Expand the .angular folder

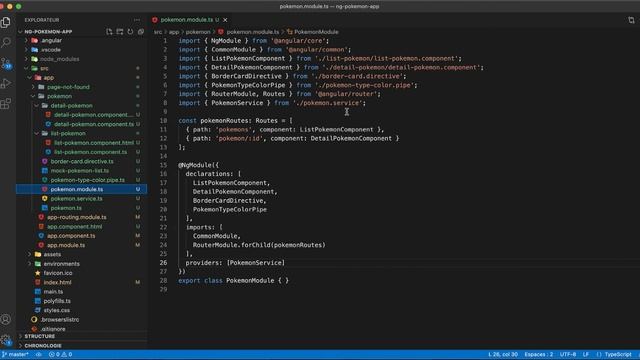coord(51,40)
